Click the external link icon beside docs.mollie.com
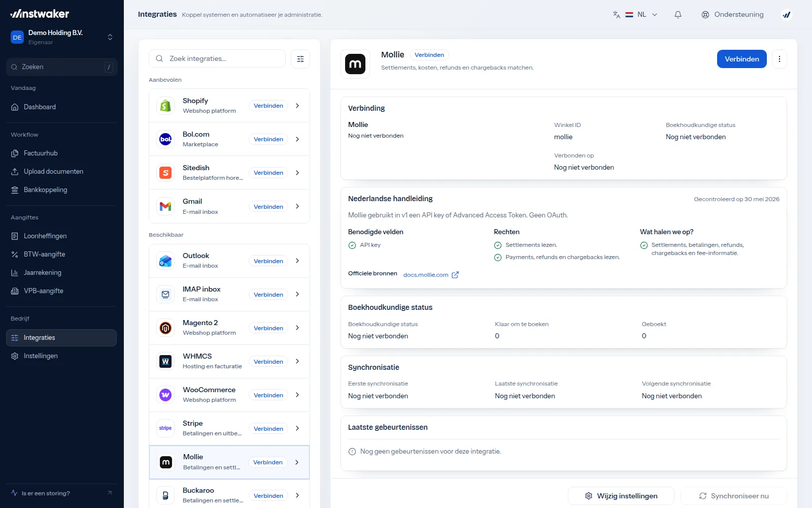 [x=455, y=275]
